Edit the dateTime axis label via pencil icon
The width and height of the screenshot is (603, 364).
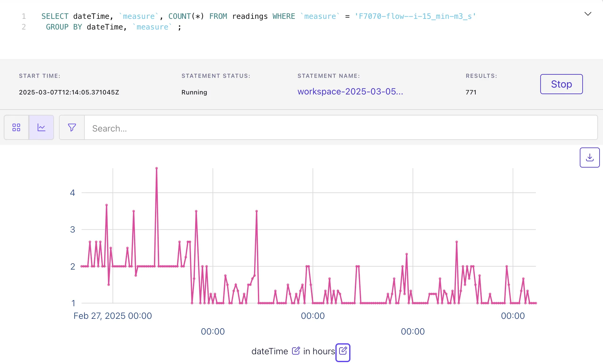tap(296, 351)
